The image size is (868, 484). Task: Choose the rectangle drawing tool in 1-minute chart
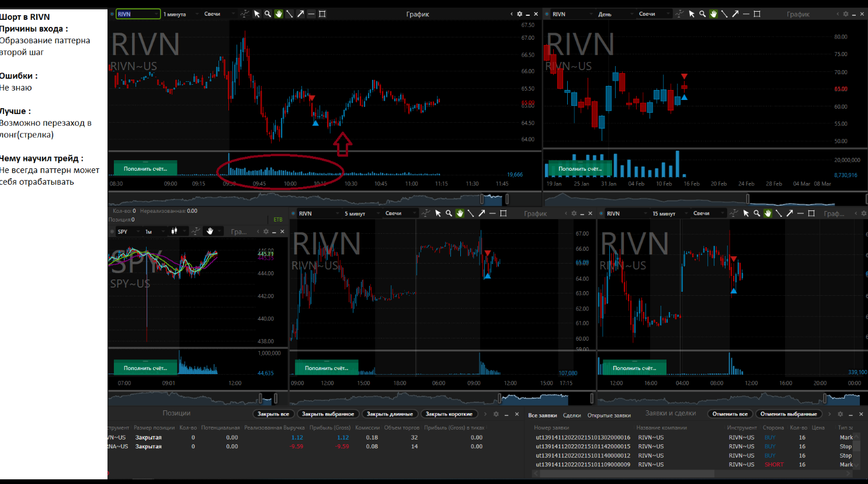point(322,14)
